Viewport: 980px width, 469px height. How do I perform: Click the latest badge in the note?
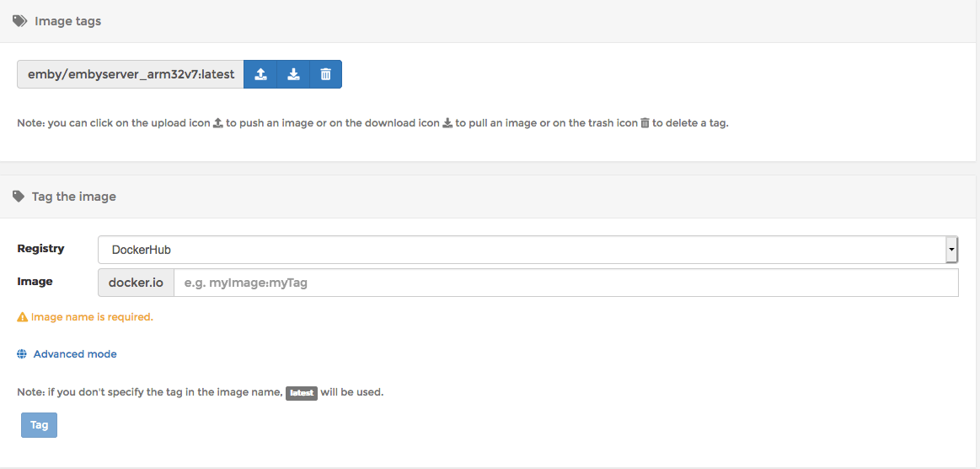(302, 393)
